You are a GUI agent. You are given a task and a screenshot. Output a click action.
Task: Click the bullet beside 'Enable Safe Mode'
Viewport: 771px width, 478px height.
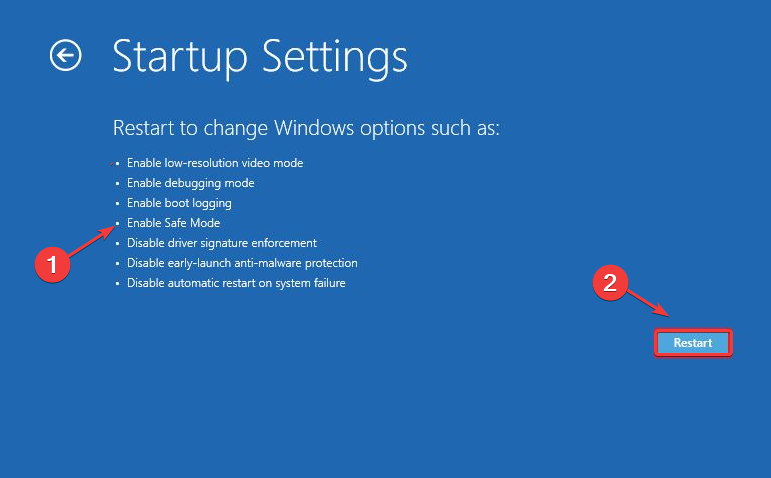pos(117,224)
